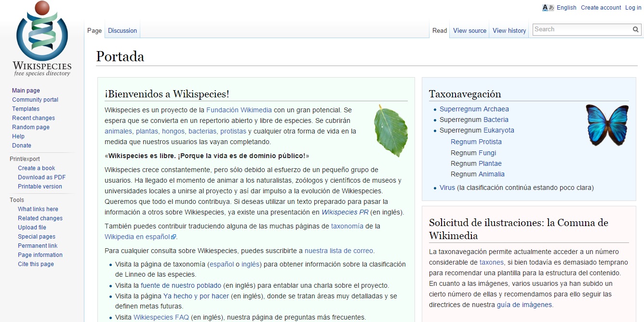Click the Wikispecies logo

tap(42, 39)
